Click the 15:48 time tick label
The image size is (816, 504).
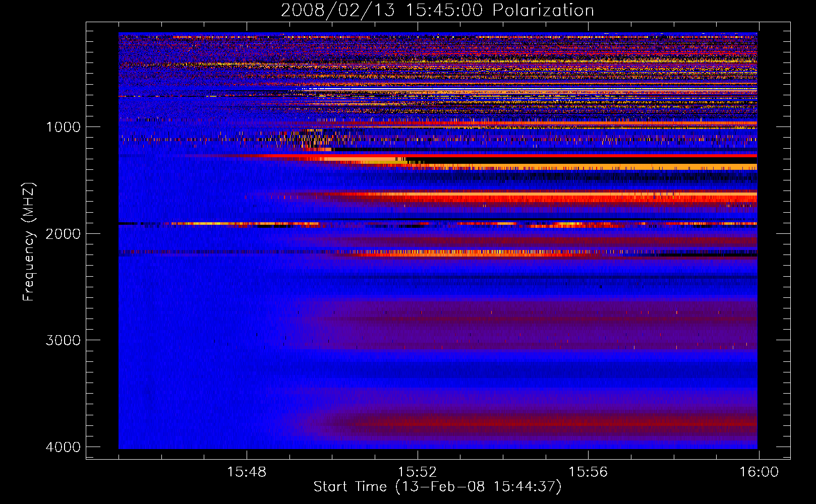(x=247, y=472)
